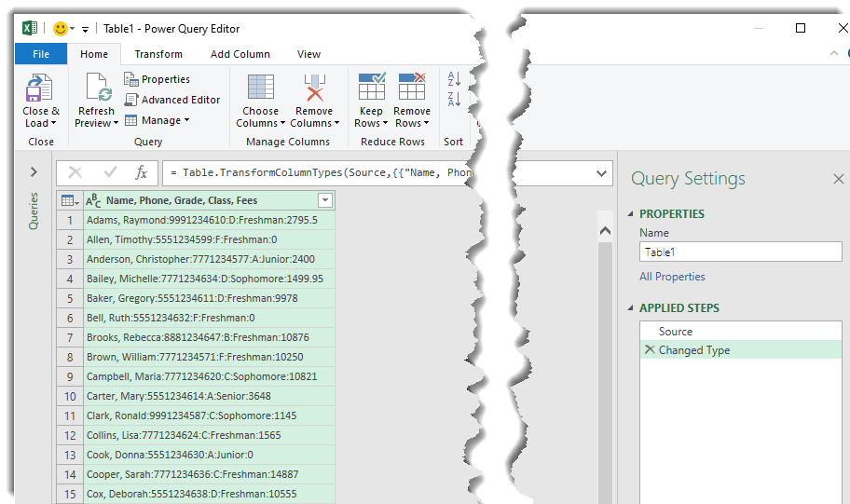Collapse the PROPERTIES section
Viewport: 850px width, 504px height.
coord(630,214)
